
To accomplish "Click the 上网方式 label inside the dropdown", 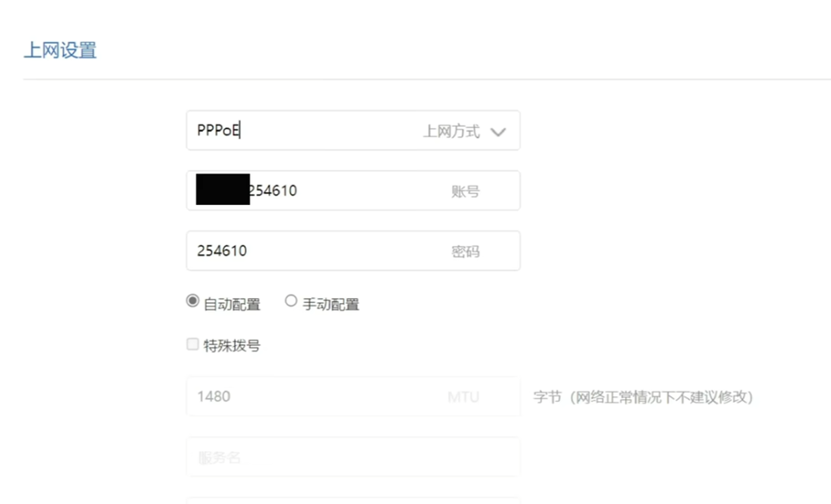I will click(451, 131).
